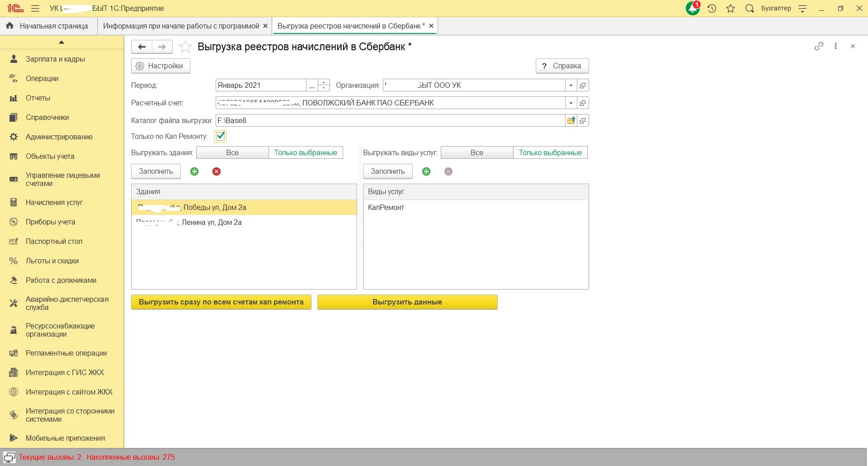
Task: Open Интеграция с сайтом ЖКХ section
Action: pos(69,392)
